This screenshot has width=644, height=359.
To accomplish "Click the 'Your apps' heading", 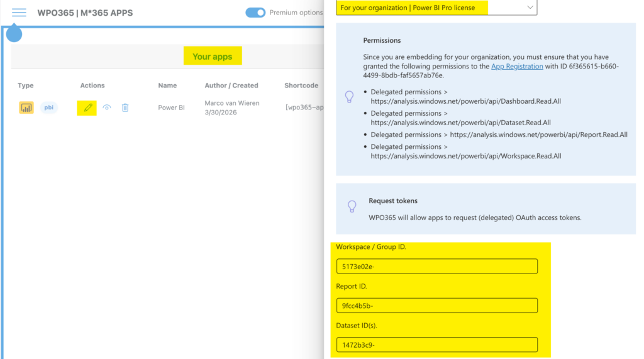I will pos(213,57).
